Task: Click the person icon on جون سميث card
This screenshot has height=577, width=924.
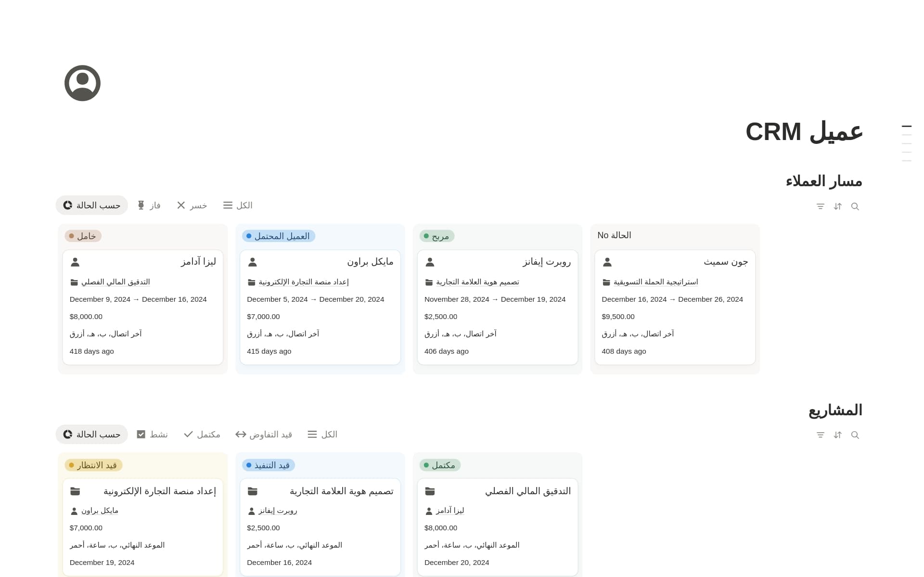Action: pos(607,262)
